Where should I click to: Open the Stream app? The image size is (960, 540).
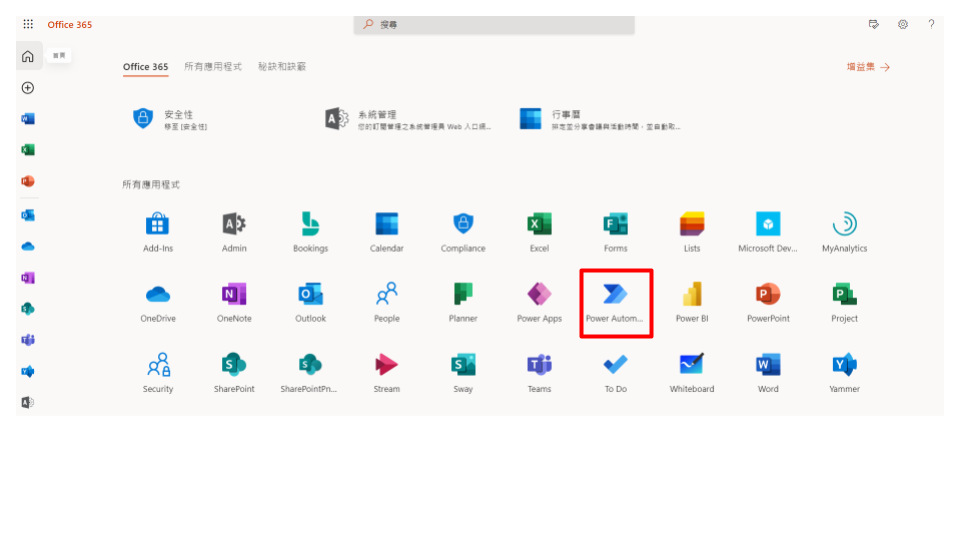click(x=387, y=373)
